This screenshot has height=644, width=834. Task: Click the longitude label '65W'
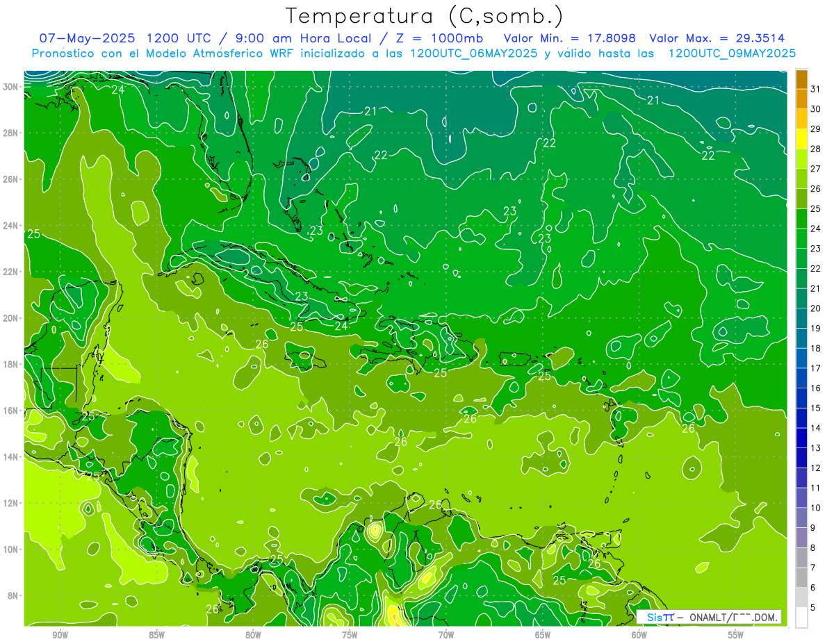coord(543,634)
